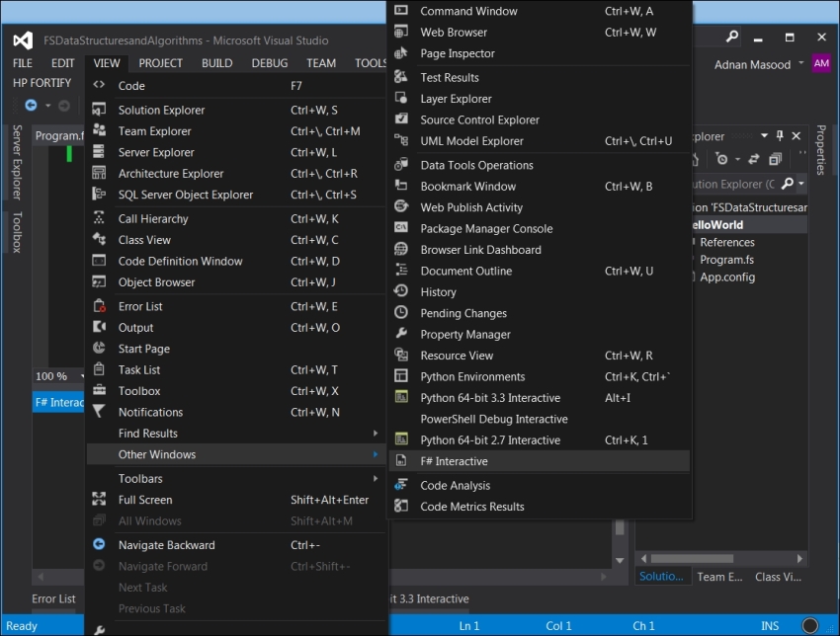Screen dimensions: 840x636
Task: Click Adnan Masood account name
Action: click(x=752, y=65)
